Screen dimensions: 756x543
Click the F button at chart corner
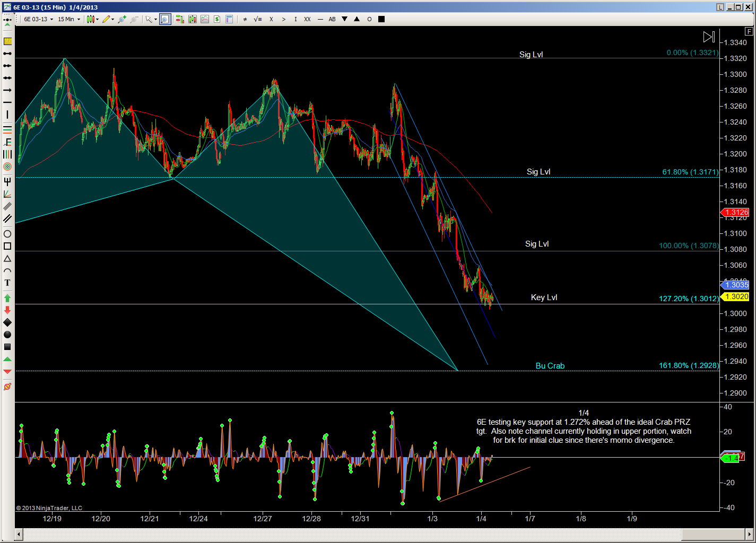pos(749,31)
